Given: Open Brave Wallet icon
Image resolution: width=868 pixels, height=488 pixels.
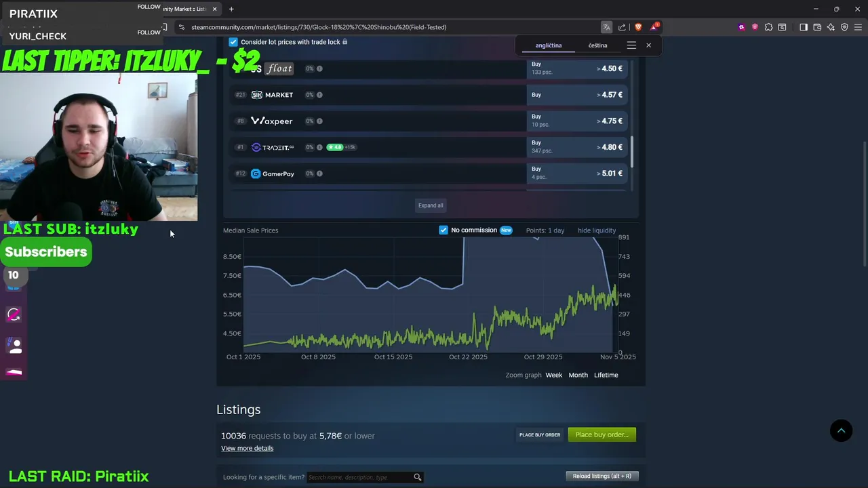Looking at the screenshot, I should [817, 27].
